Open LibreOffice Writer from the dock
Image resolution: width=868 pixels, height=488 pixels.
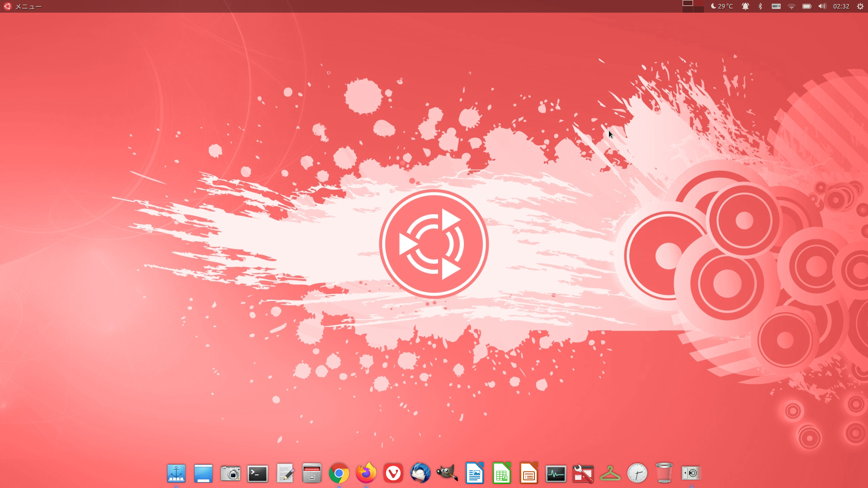point(475,474)
